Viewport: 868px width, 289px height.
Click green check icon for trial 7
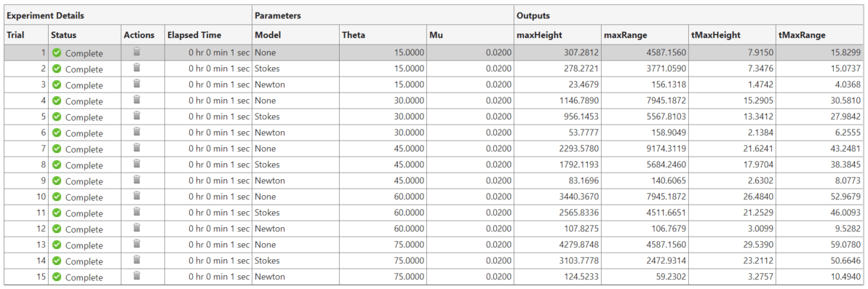click(57, 149)
